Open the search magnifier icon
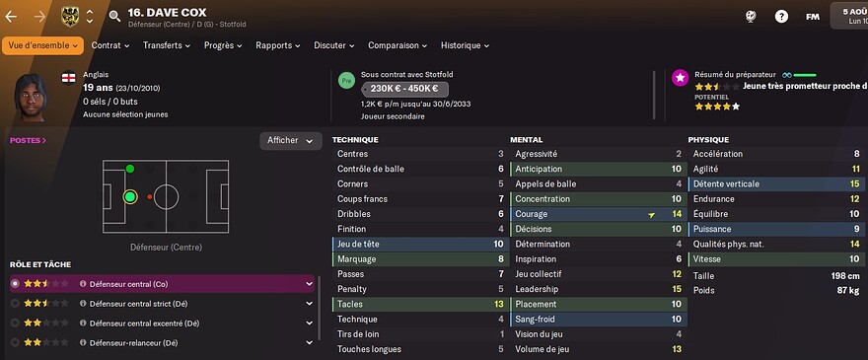The height and width of the screenshot is (360, 868). [x=114, y=16]
